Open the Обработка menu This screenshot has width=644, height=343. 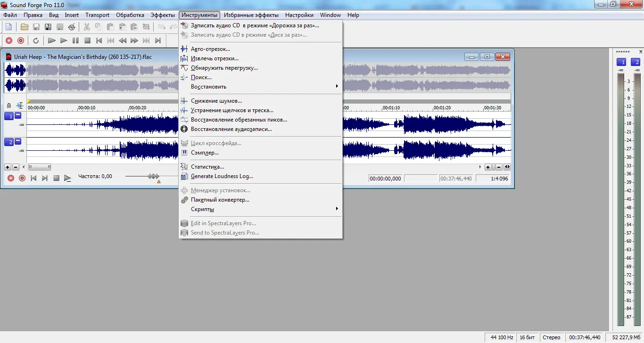tap(130, 15)
